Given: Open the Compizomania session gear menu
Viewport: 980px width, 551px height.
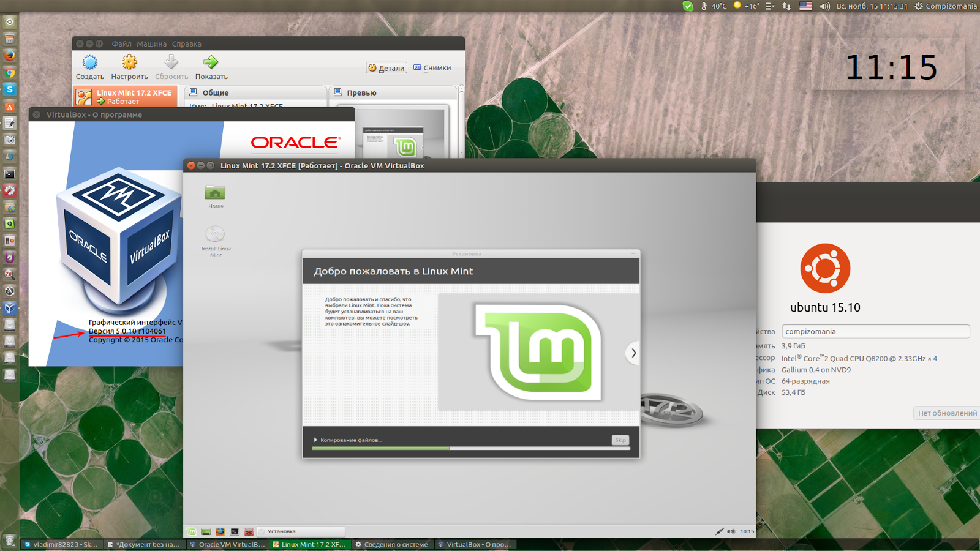Looking at the screenshot, I should tap(945, 6).
